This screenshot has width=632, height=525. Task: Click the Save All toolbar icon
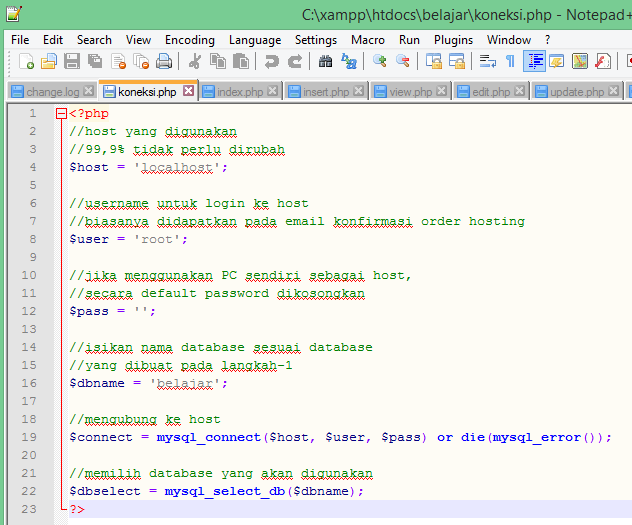pos(95,62)
